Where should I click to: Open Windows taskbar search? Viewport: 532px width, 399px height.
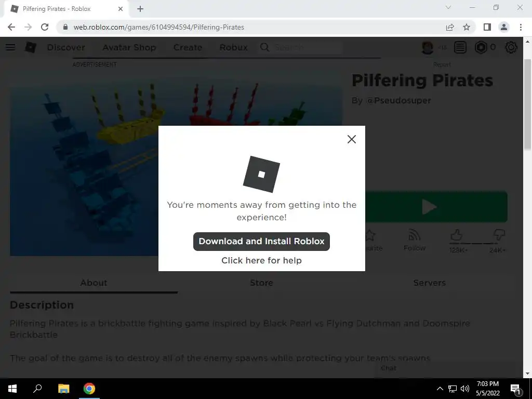37,389
